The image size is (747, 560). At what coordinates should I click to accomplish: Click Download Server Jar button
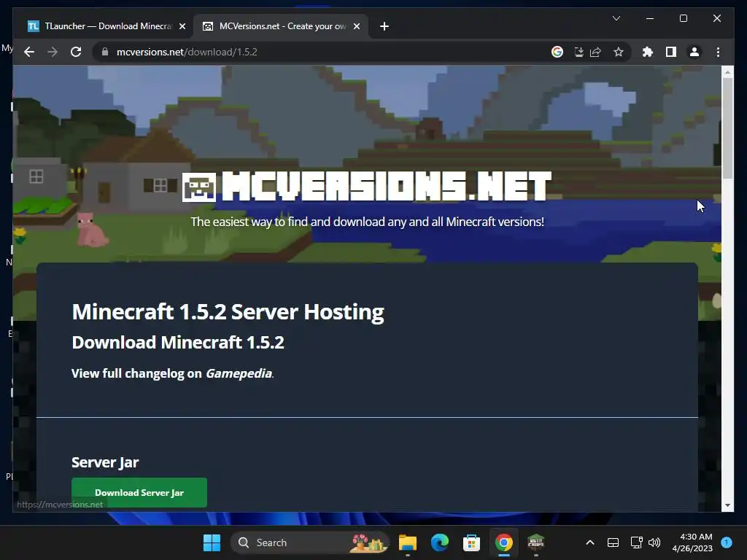(139, 492)
